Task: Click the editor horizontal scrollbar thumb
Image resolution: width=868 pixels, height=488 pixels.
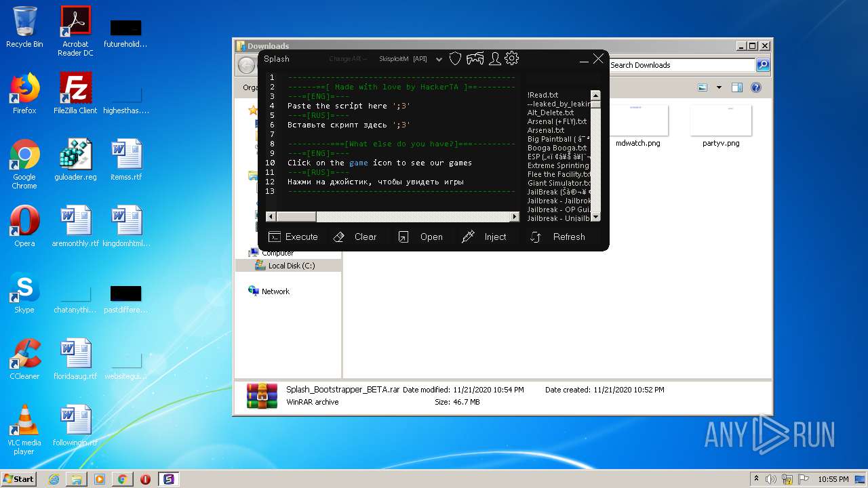Action: point(296,217)
